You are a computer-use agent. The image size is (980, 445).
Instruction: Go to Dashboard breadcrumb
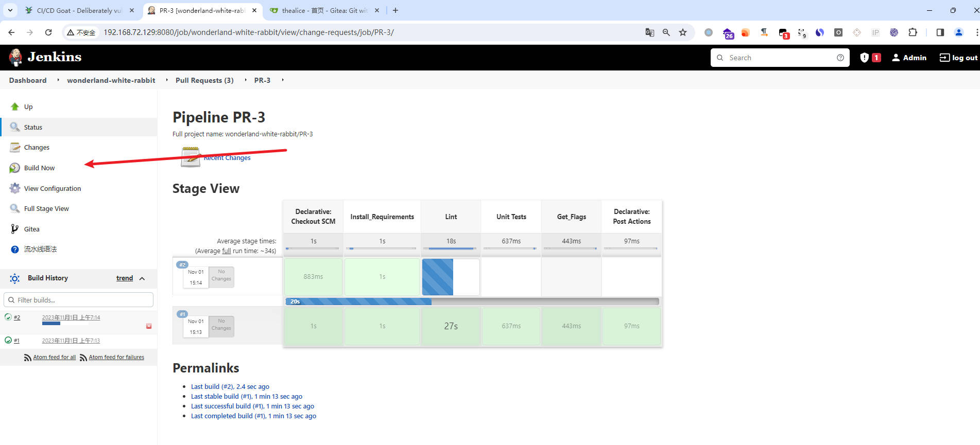click(28, 80)
